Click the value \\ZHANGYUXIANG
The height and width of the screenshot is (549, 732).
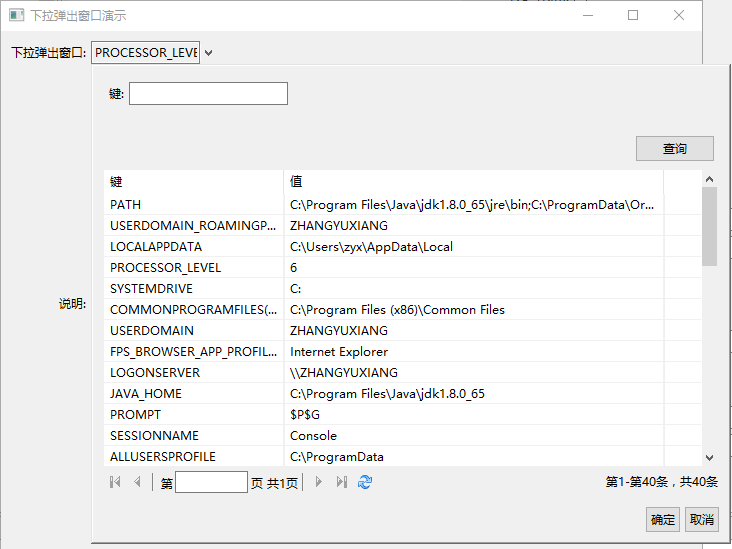(x=344, y=373)
